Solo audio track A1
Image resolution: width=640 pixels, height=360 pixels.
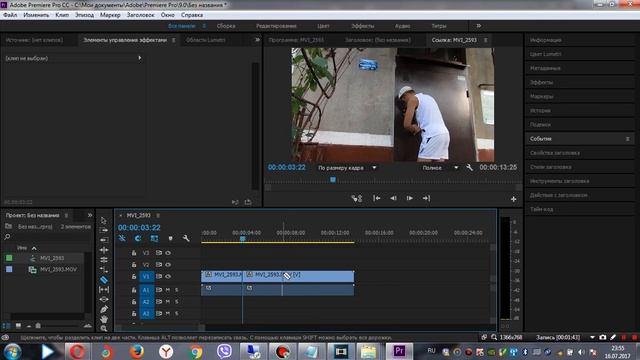(x=176, y=290)
